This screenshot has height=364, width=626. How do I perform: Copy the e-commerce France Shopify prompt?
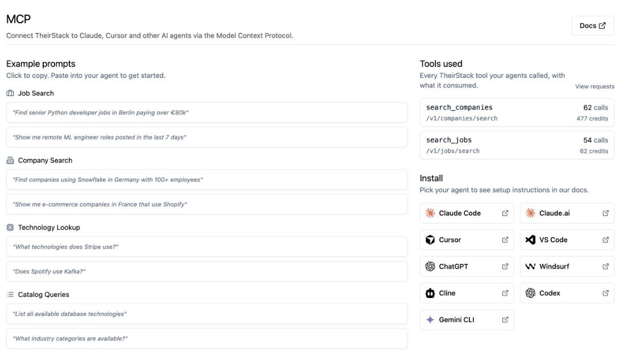(x=207, y=204)
